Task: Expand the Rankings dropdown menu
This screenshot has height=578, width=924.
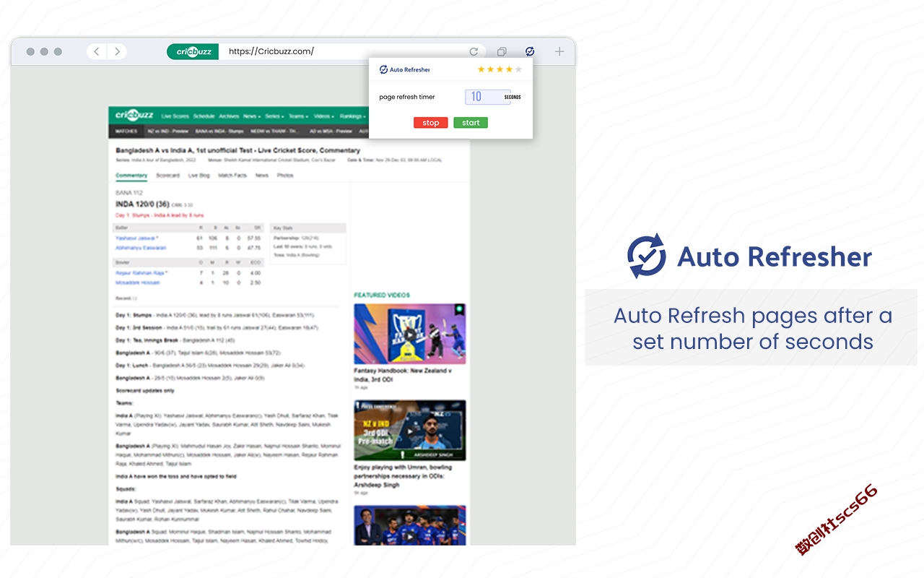Action: click(352, 116)
